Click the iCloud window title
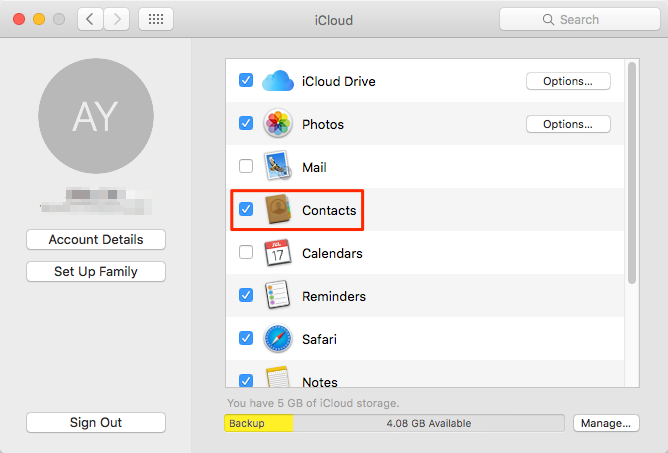The height and width of the screenshot is (453, 668). (334, 20)
